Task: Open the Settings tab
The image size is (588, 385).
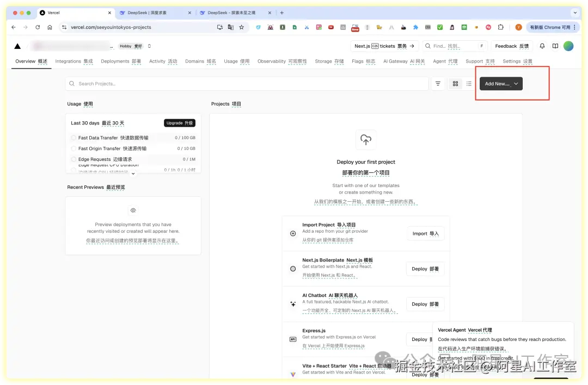Action: click(518, 61)
